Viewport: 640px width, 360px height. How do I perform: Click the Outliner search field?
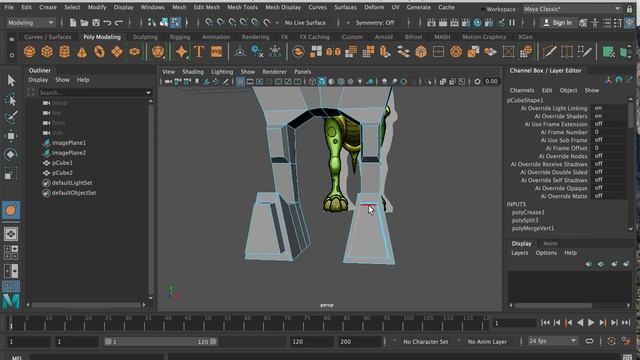pyautogui.click(x=91, y=93)
